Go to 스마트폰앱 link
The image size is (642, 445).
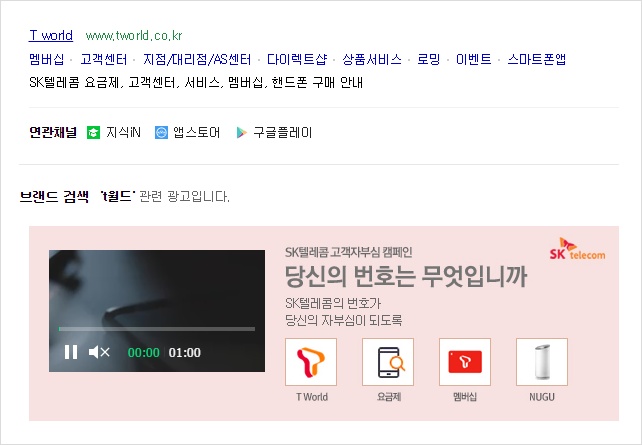537,59
